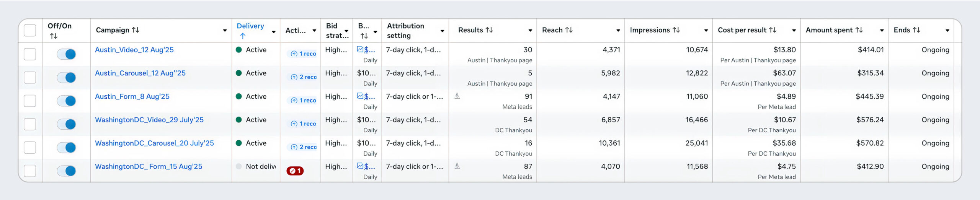Image resolution: width=980 pixels, height=200 pixels.
Task: Click the Ends column header
Action: coord(902,30)
